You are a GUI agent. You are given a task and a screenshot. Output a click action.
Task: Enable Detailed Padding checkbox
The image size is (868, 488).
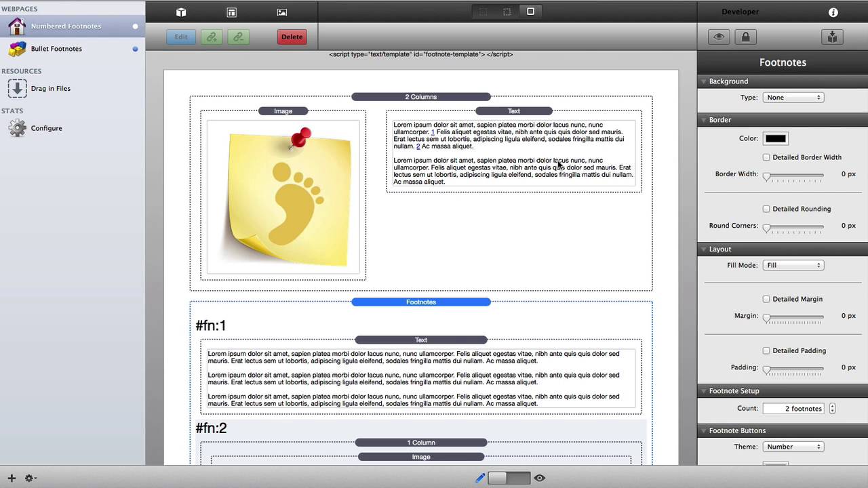(766, 350)
